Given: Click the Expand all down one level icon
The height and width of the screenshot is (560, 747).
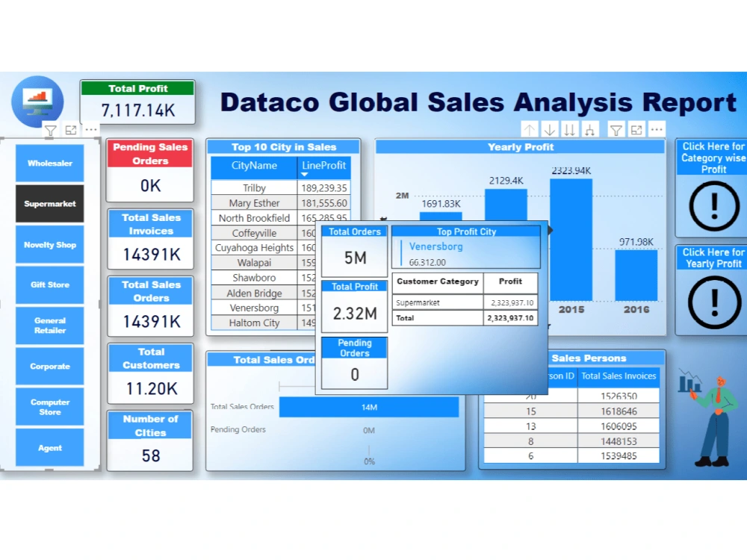Looking at the screenshot, I should 590,128.
